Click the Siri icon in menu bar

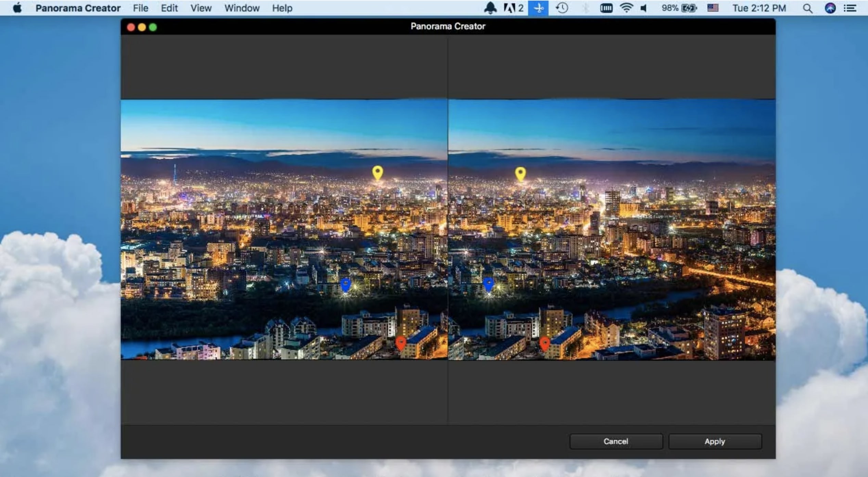tap(830, 8)
